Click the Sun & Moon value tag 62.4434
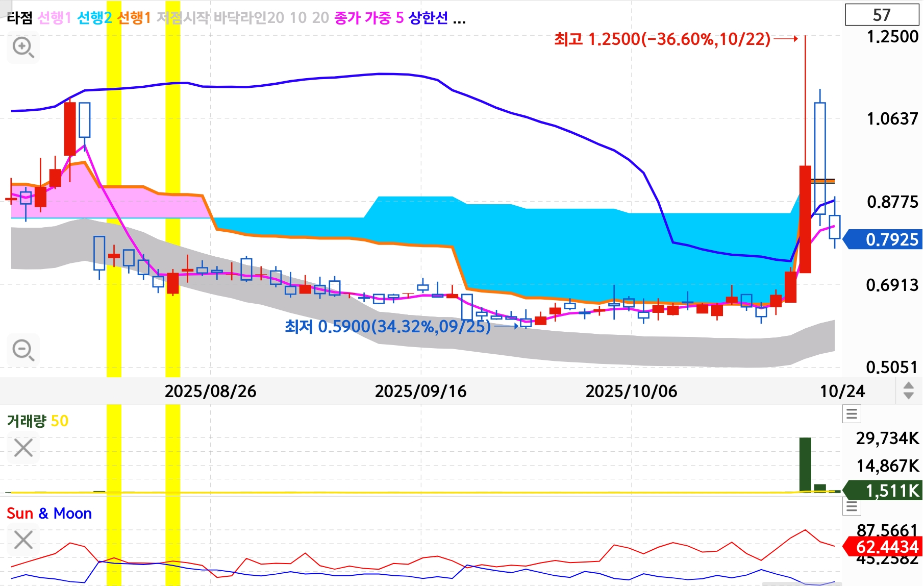Screen dimensions: 924x586 click(883, 547)
